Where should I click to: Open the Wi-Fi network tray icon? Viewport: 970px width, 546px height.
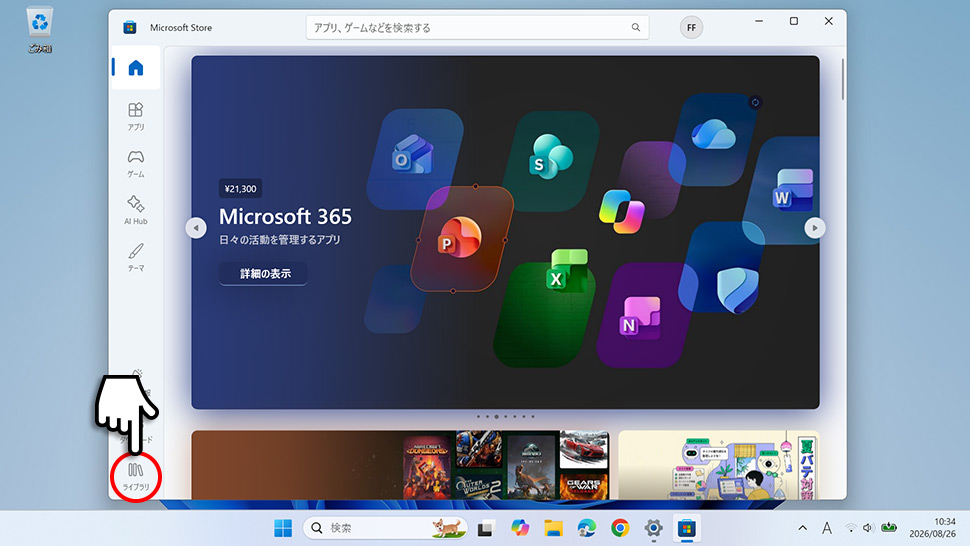point(851,528)
